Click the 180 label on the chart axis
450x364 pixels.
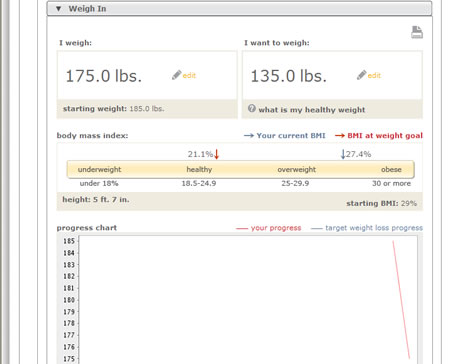coord(69,300)
